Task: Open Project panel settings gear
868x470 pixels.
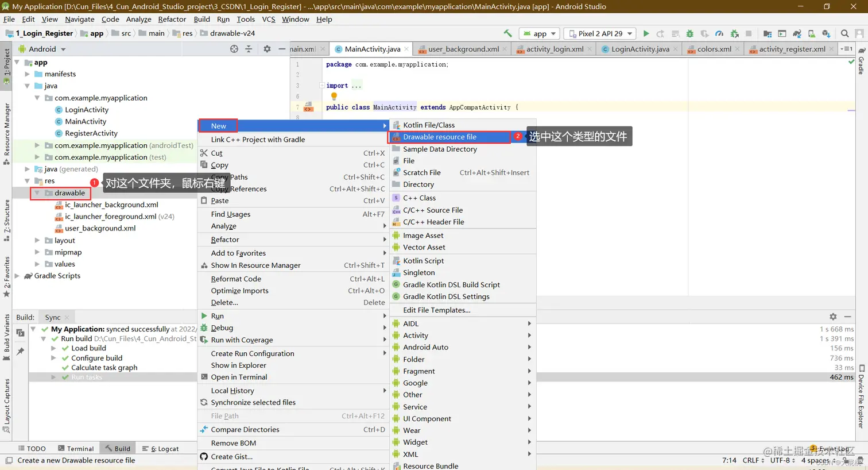Action: [x=267, y=49]
